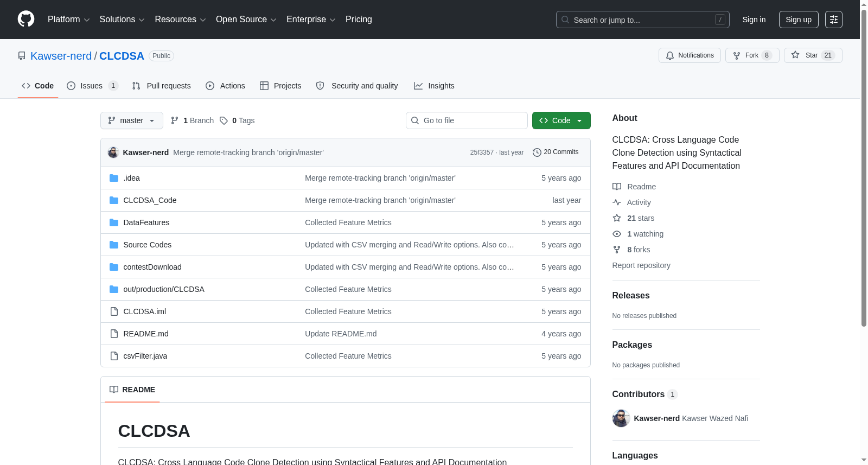The image size is (868, 465).
Task: Open the header appearance settings icon
Action: coord(834,20)
